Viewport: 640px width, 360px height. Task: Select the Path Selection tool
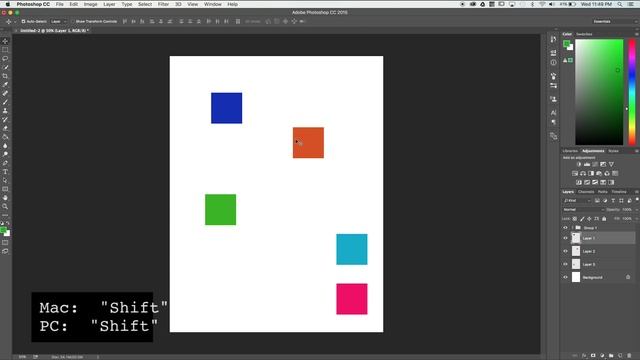point(5,180)
